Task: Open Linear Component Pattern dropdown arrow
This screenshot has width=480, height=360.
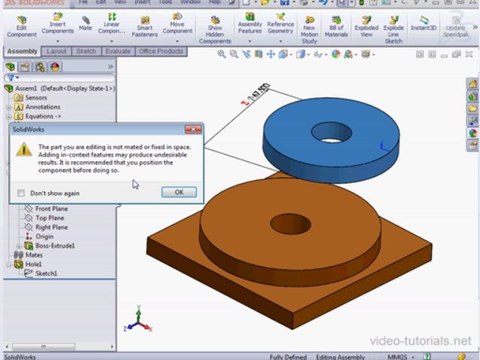Action: point(112,41)
